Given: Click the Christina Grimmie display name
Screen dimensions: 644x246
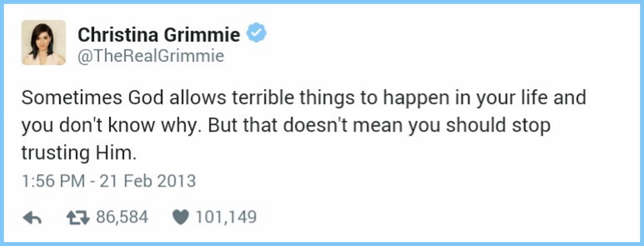Looking at the screenshot, I should tap(159, 35).
